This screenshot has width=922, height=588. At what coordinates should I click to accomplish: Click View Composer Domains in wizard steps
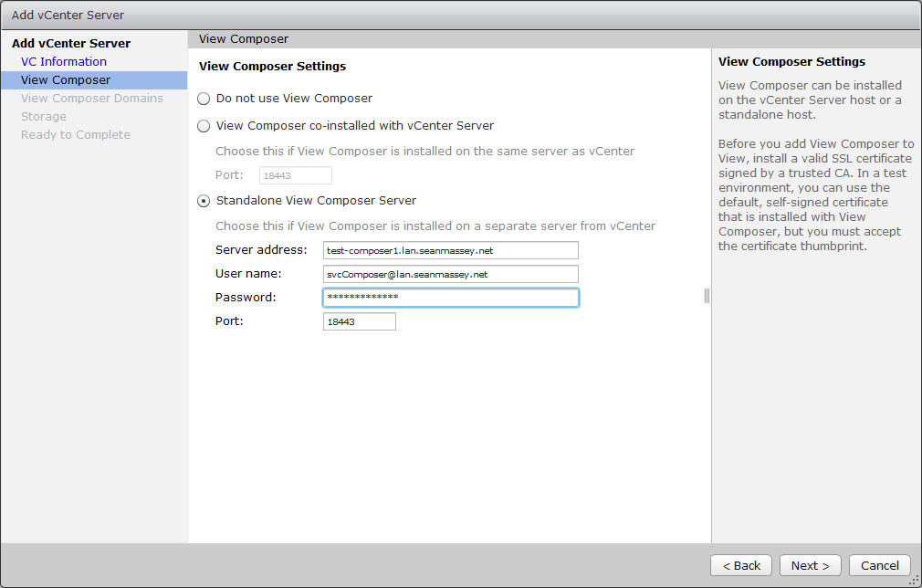pos(92,99)
